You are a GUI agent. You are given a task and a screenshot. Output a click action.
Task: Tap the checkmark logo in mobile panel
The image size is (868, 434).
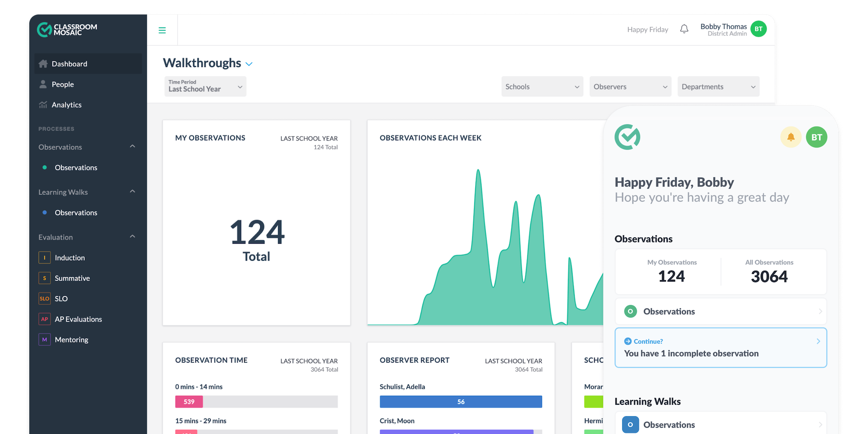[627, 137]
